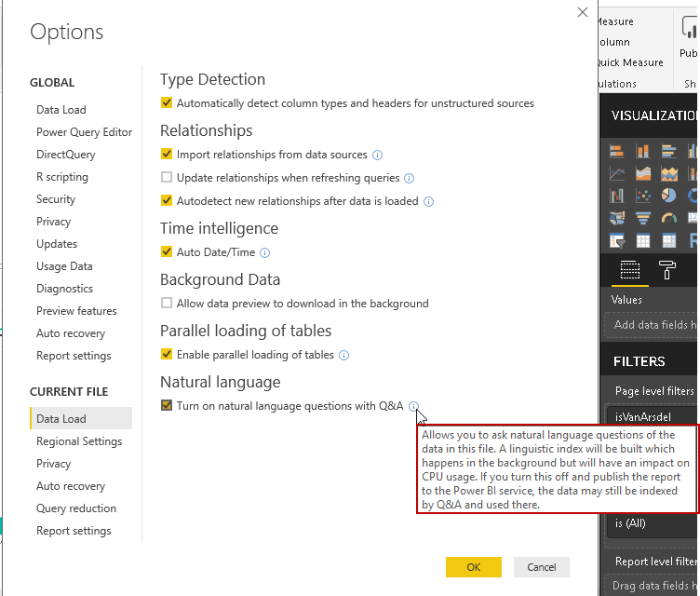
Task: Cancel the Options dialog
Action: point(541,567)
